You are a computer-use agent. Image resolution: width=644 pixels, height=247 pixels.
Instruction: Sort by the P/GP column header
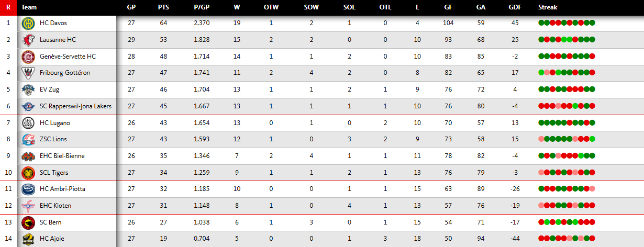[202, 7]
